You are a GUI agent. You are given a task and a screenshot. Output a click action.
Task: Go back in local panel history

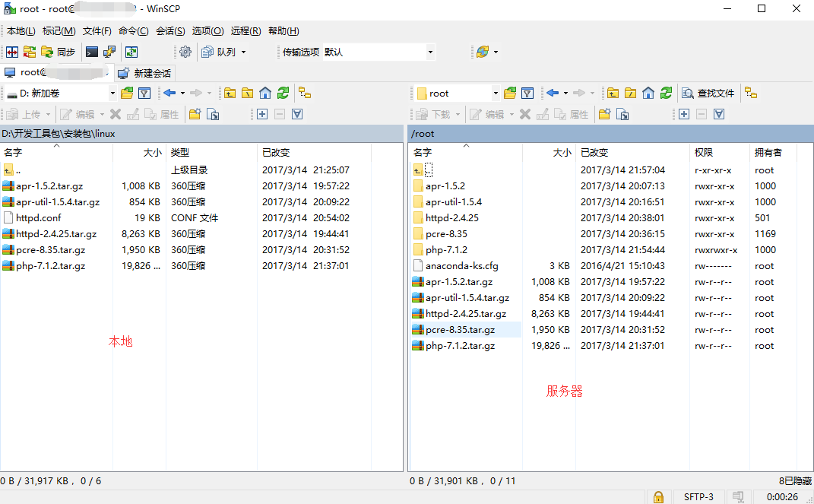(x=169, y=93)
